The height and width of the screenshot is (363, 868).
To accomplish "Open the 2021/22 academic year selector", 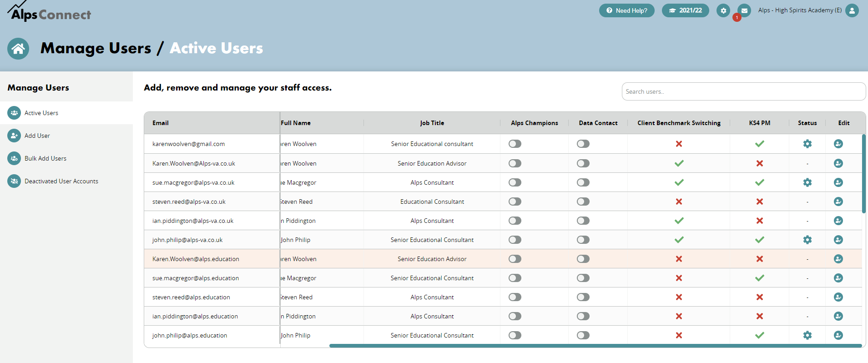I will tap(685, 10).
